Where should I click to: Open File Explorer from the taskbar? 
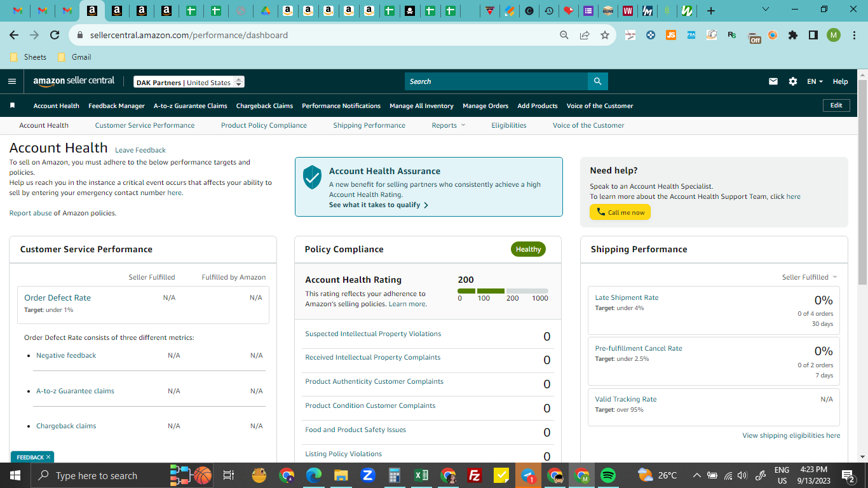pos(341,475)
